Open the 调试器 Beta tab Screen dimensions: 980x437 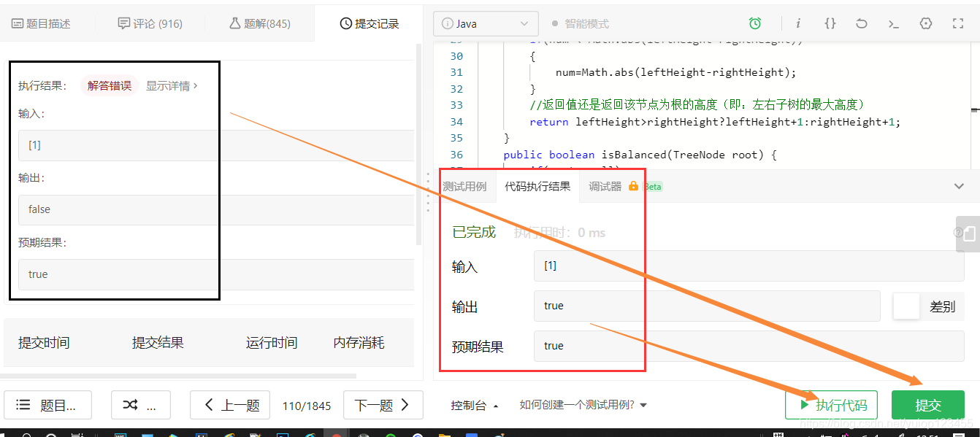click(625, 186)
